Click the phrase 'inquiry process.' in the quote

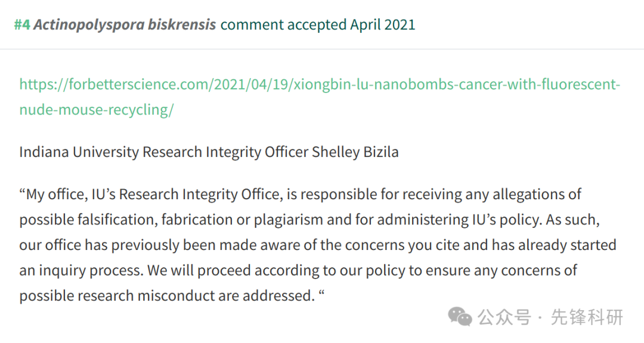click(x=91, y=270)
